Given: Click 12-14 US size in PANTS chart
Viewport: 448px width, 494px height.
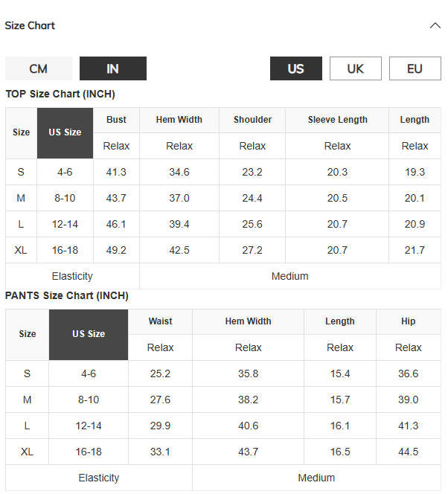Looking at the screenshot, I should 89,426.
